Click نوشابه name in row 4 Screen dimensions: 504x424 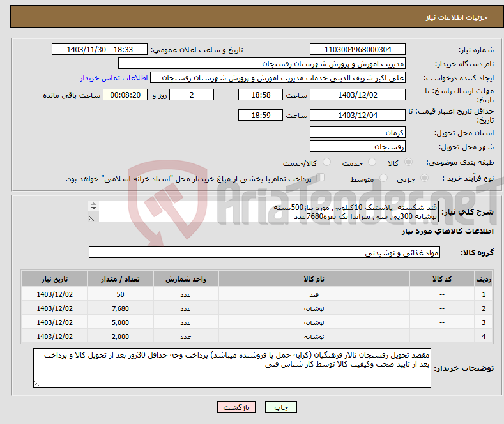pos(314,337)
